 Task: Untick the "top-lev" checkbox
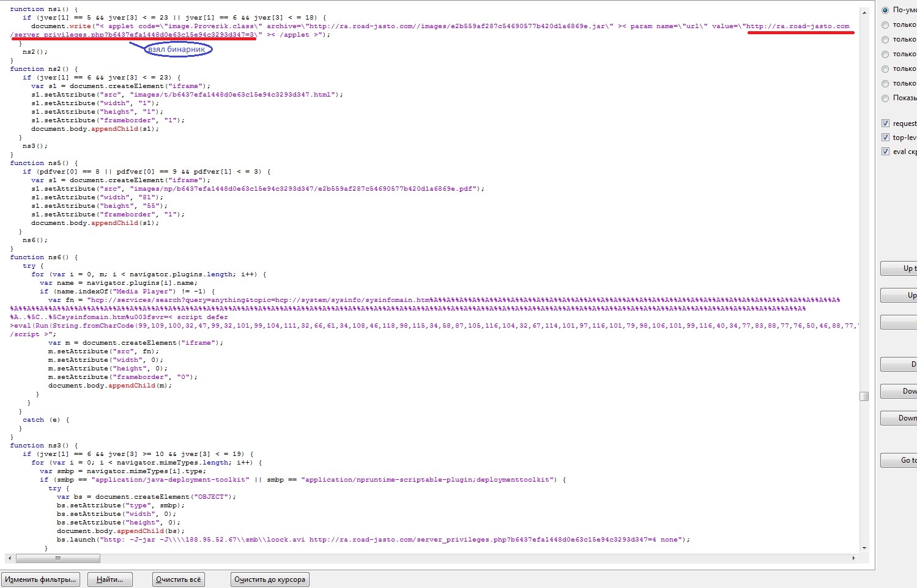885,138
